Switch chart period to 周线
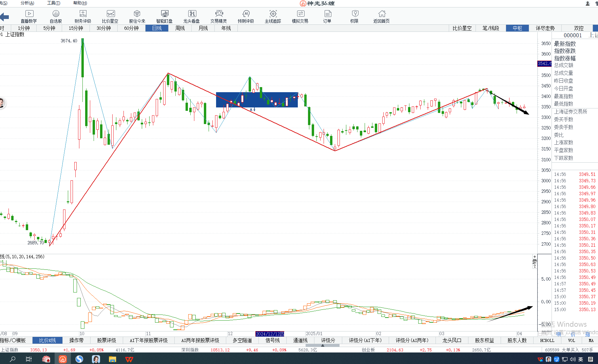Image resolution: width=598 pixels, height=364 pixels. click(x=180, y=28)
